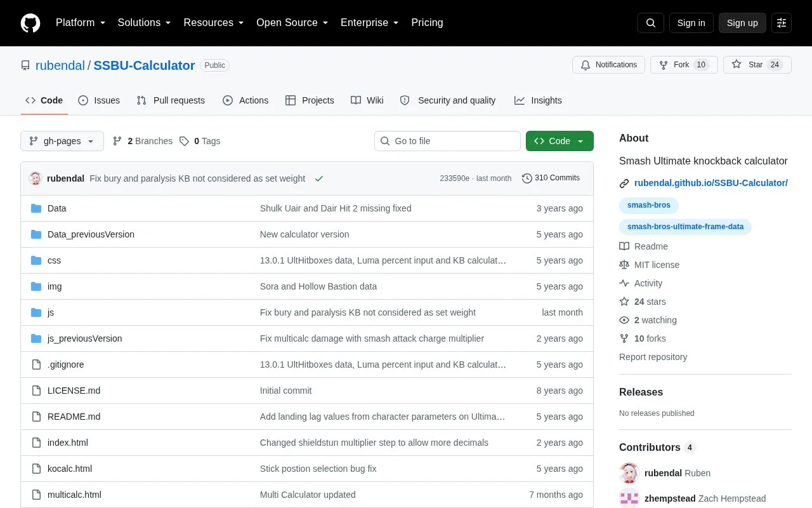Click the history clock icon beside 310 Commits
Image resolution: width=812 pixels, height=508 pixels.
pos(527,178)
